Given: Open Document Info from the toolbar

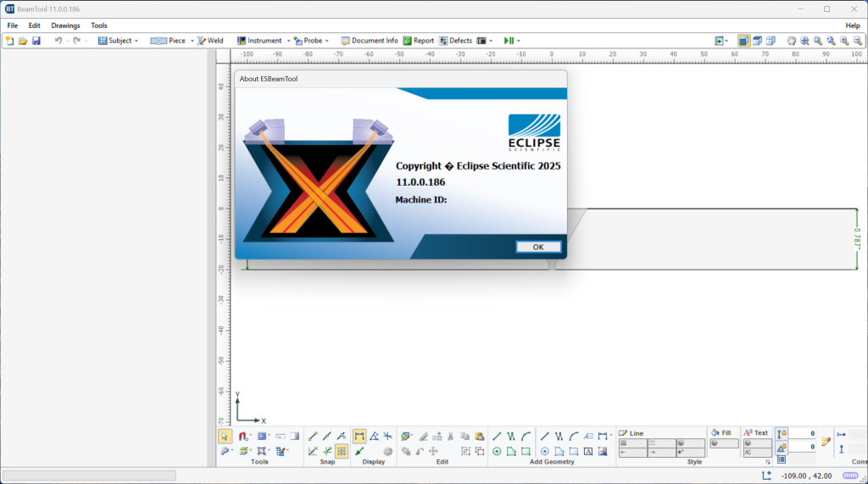Looking at the screenshot, I should (x=369, y=41).
